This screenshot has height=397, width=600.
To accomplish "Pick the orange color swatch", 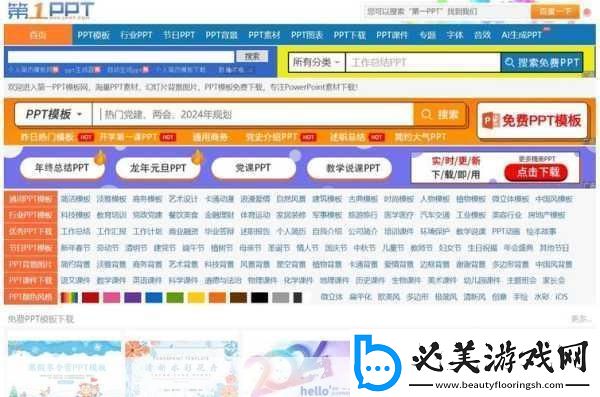I will pos(217,297).
